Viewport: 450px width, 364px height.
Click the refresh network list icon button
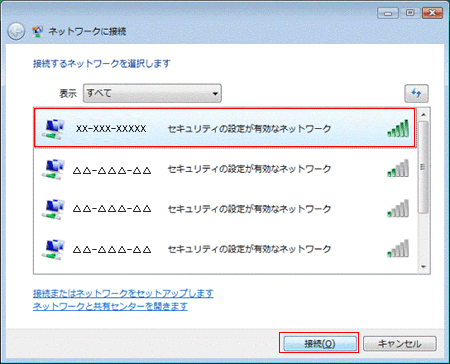416,93
